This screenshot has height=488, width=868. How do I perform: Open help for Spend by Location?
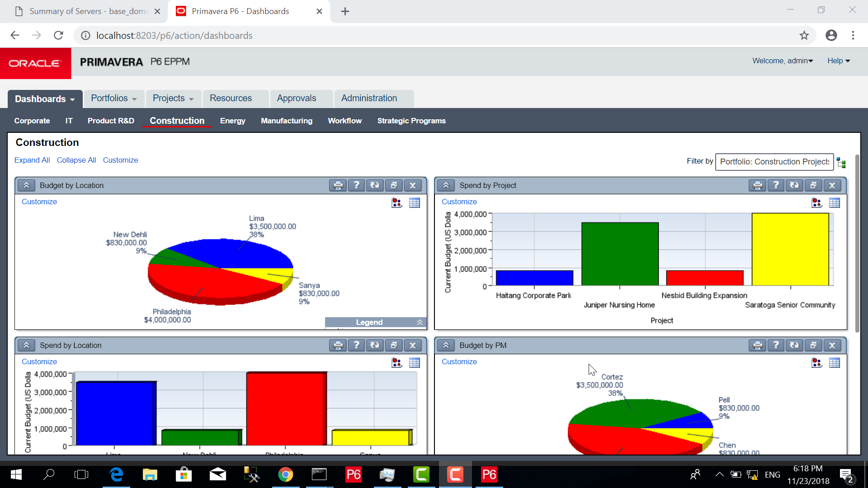(x=357, y=345)
